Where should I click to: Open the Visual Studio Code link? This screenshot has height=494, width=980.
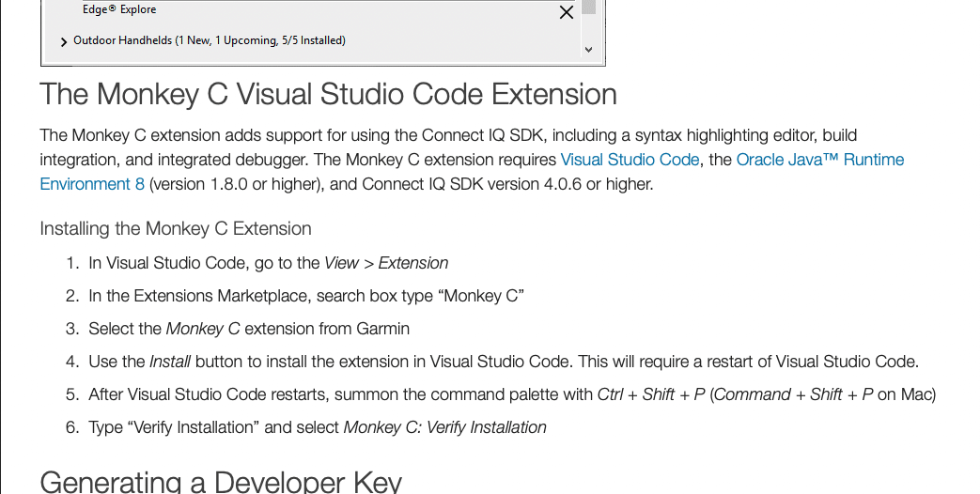(x=630, y=160)
